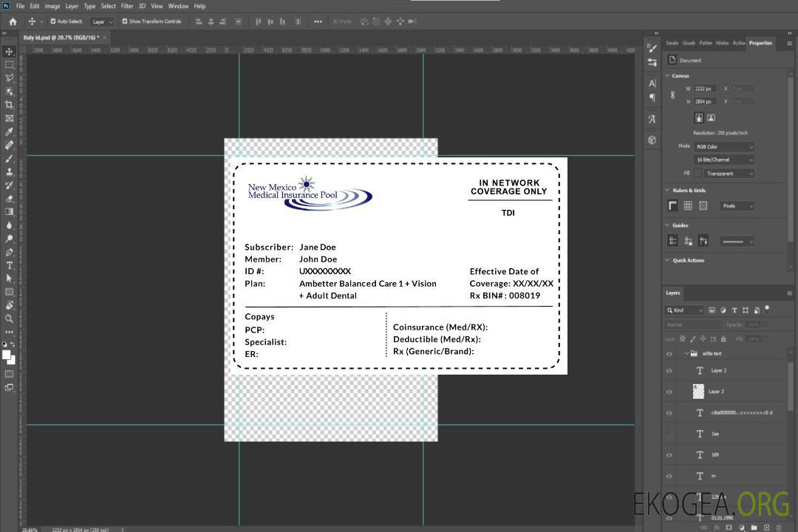
Task: Click the canvas width input field
Action: (705, 89)
